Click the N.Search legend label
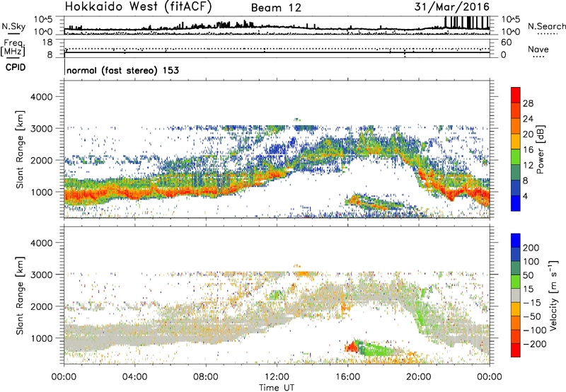566x392 pixels. pos(546,26)
